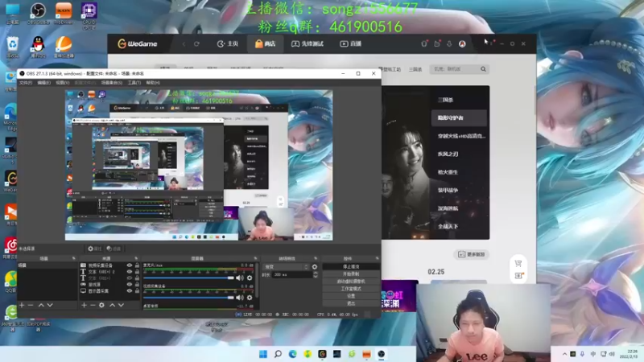This screenshot has width=644, height=362.
Task: Open source properties gear in Sources panel
Action: tap(101, 306)
